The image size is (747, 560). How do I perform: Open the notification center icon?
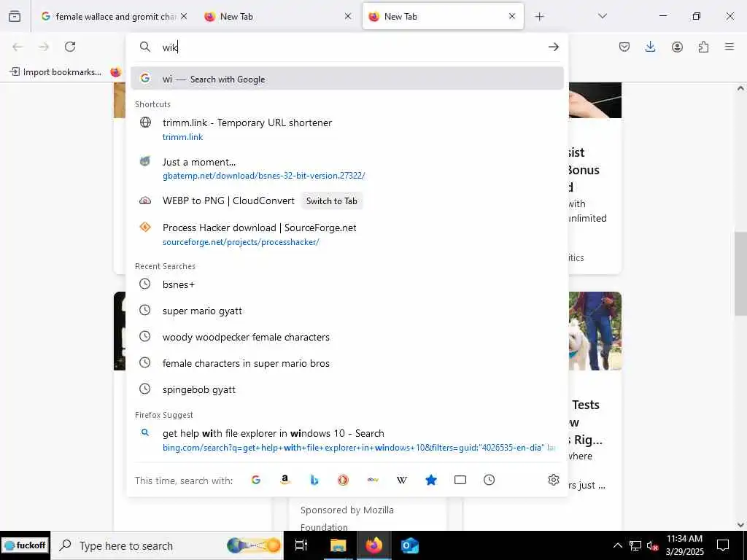tap(723, 545)
